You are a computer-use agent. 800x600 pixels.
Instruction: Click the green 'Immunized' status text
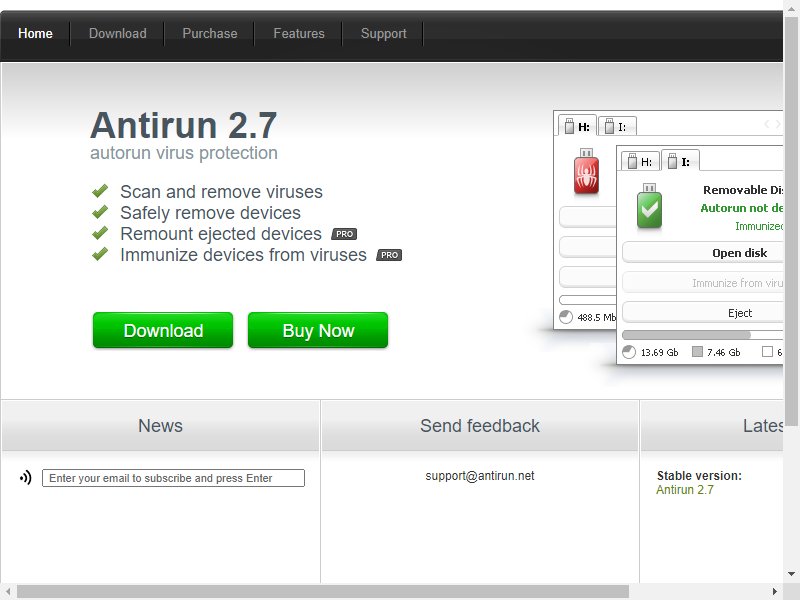[759, 226]
